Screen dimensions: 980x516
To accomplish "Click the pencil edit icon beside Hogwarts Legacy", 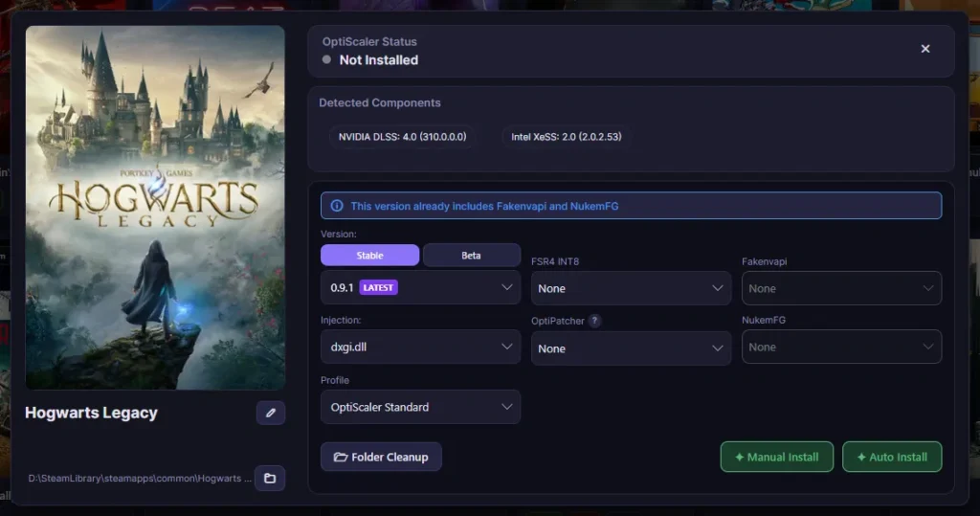I will (271, 413).
